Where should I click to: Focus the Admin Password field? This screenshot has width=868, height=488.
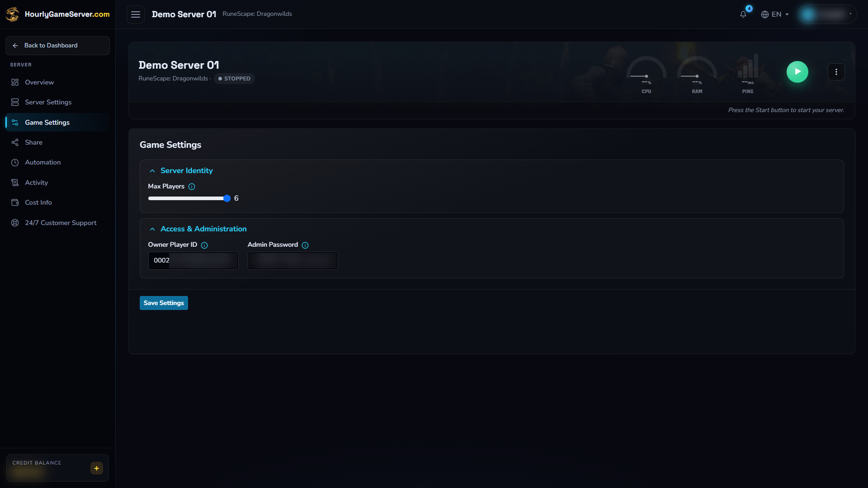click(293, 261)
